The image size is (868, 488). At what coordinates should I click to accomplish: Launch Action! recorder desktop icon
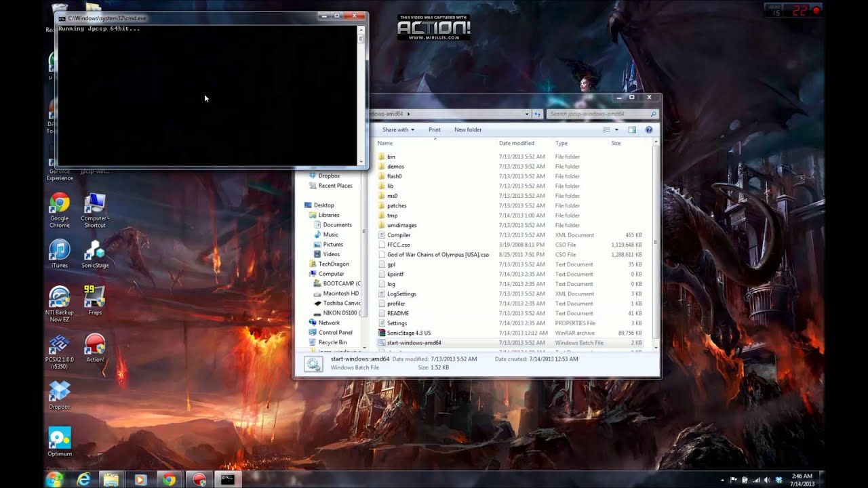94,348
